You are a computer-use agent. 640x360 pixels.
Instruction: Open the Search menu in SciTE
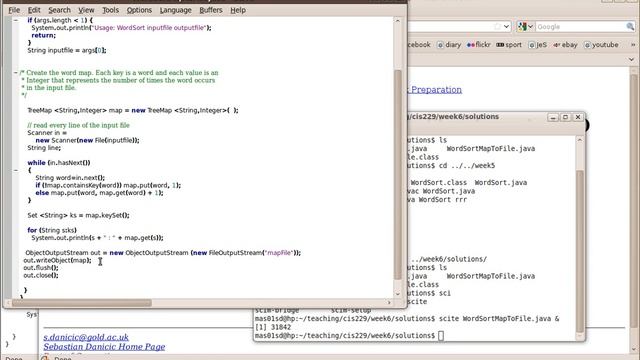click(x=59, y=10)
